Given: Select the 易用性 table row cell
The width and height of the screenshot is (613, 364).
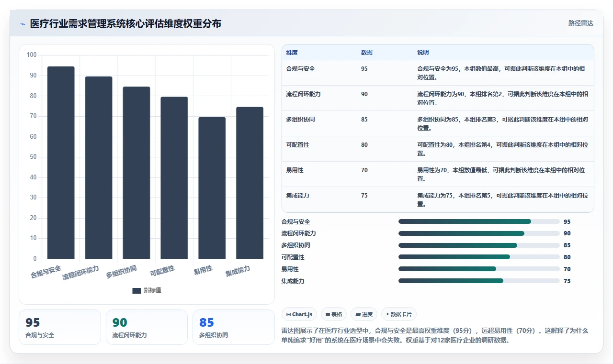Looking at the screenshot, I should [x=295, y=170].
